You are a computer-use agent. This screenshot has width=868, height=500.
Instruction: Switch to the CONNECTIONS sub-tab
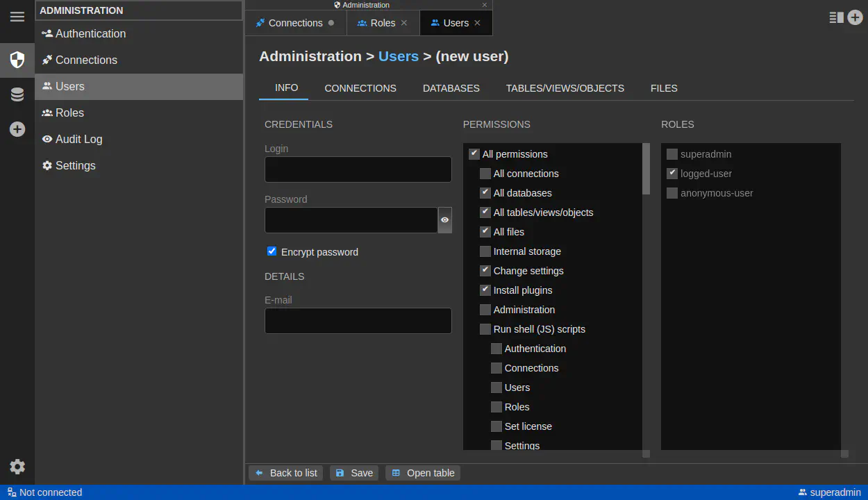(360, 88)
